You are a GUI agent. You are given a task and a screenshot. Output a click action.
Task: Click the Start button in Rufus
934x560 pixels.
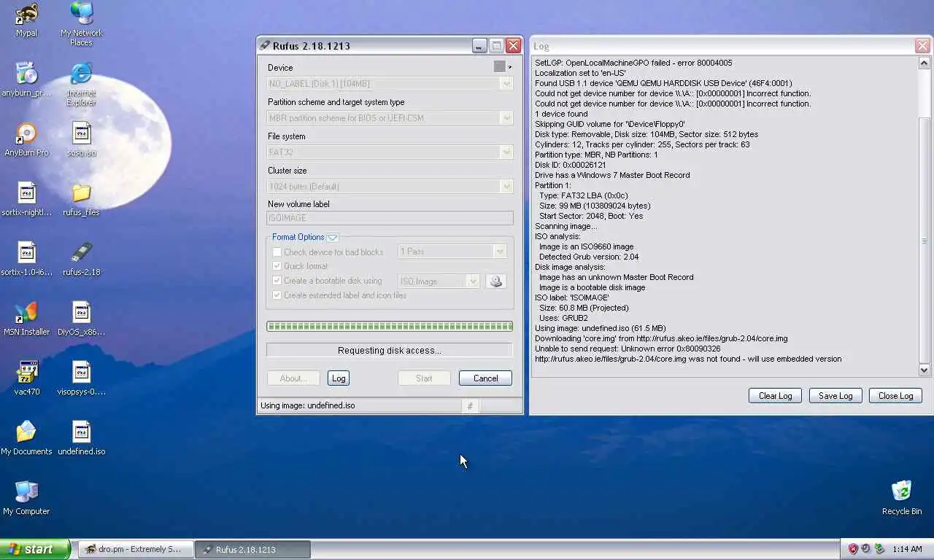tap(424, 378)
